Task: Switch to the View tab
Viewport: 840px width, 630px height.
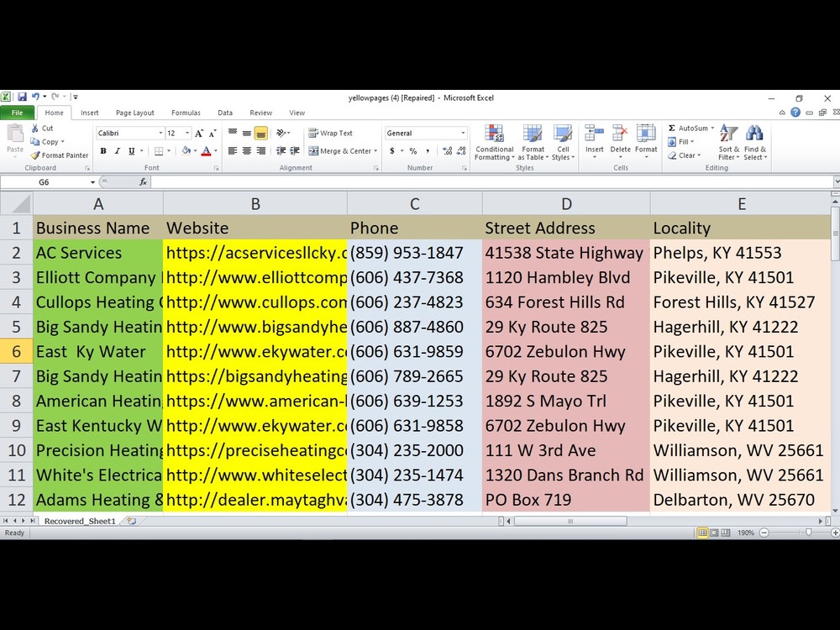Action: pos(297,113)
